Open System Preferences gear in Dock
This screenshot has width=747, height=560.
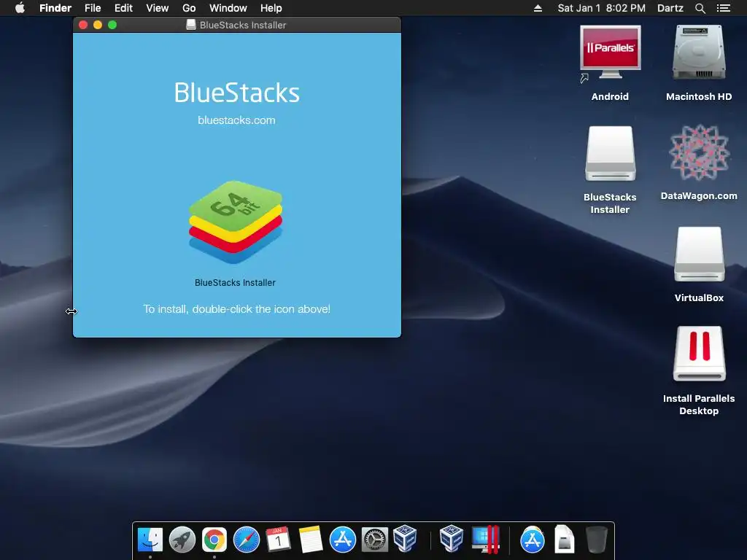[x=375, y=540]
